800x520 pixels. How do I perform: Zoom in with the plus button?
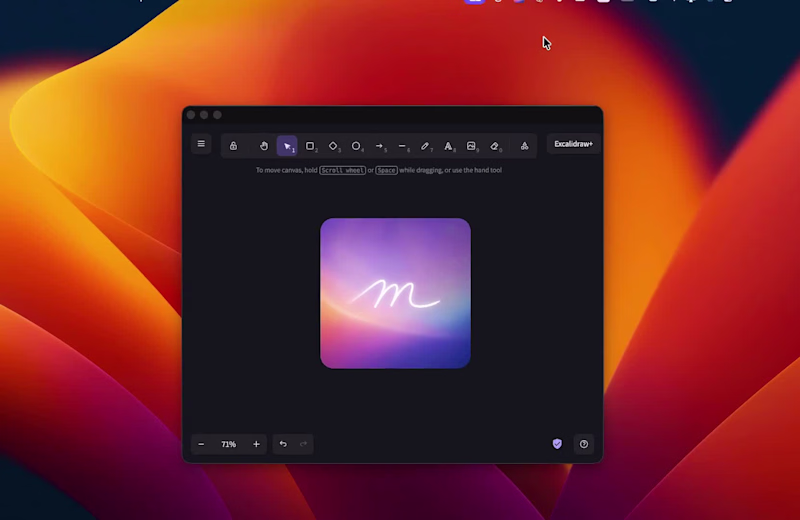pos(257,444)
